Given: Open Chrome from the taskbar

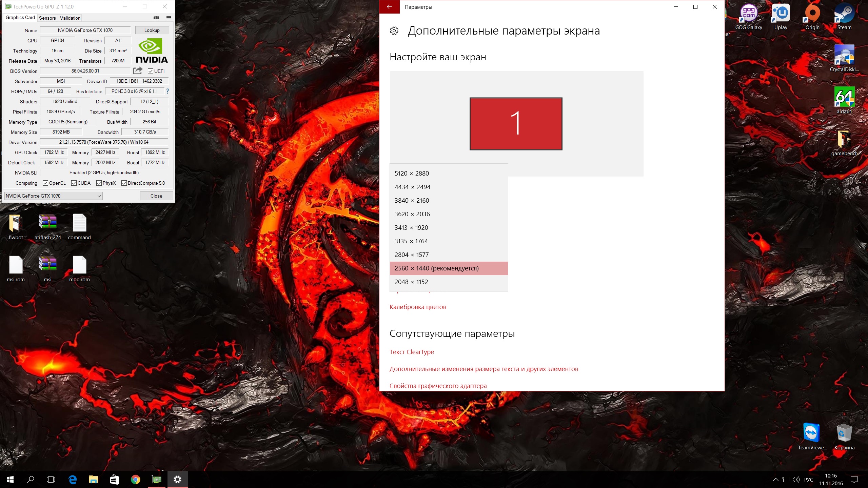Looking at the screenshot, I should pos(135,479).
